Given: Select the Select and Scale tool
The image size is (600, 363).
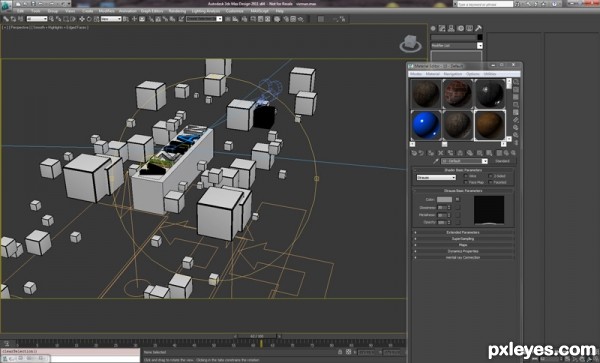Looking at the screenshot, I should point(96,19).
